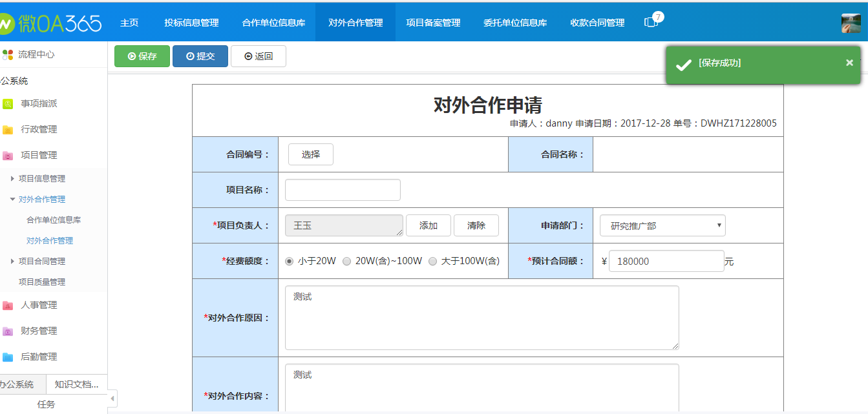The image size is (868, 414).
Task: Expand 项目合同管理 tree node
Action: (13, 262)
